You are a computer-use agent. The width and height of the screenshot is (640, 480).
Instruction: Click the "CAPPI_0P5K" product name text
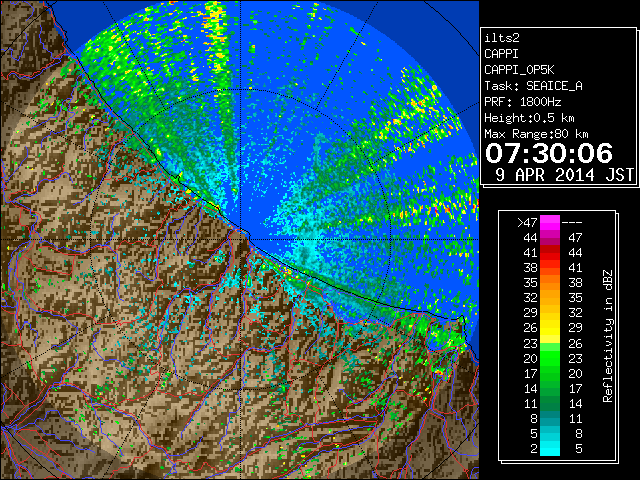[519, 70]
